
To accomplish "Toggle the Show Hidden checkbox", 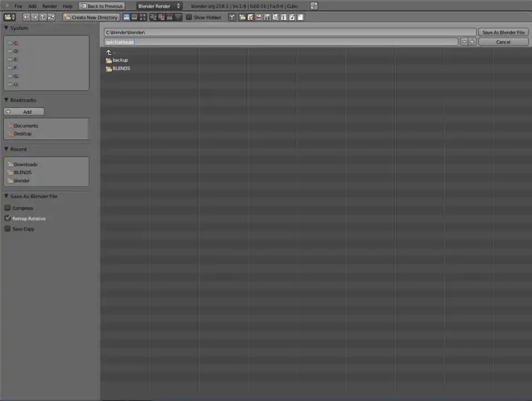I will click(x=189, y=17).
